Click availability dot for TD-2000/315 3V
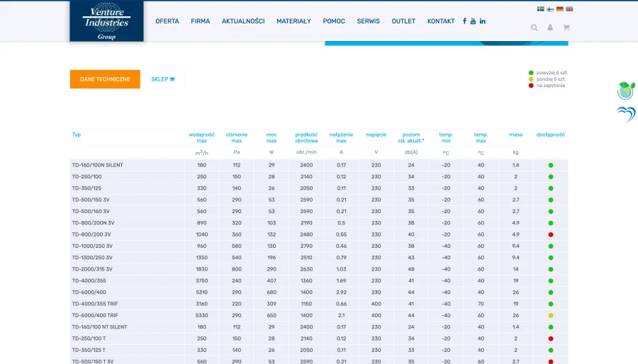This screenshot has width=638, height=364. point(551,269)
